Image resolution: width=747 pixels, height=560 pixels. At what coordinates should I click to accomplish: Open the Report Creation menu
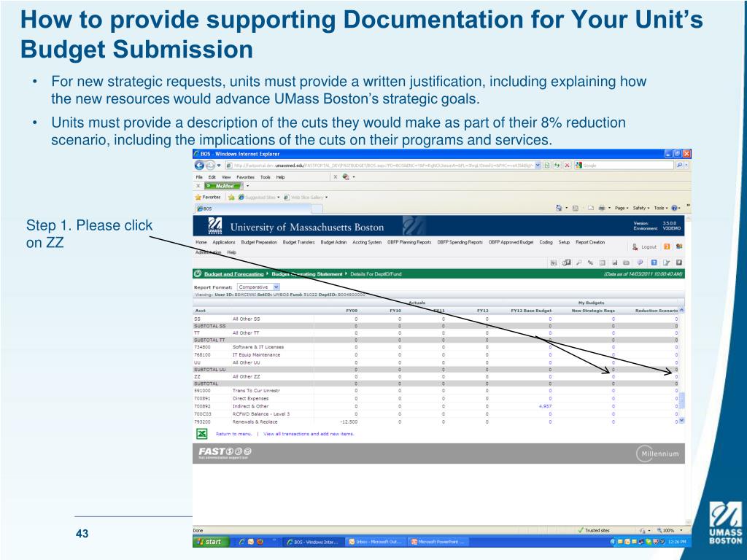590,242
